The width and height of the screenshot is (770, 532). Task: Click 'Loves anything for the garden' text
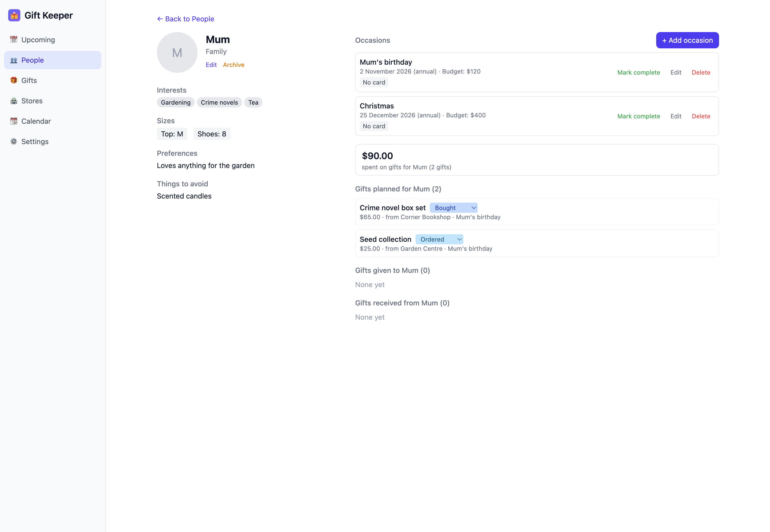click(x=205, y=166)
